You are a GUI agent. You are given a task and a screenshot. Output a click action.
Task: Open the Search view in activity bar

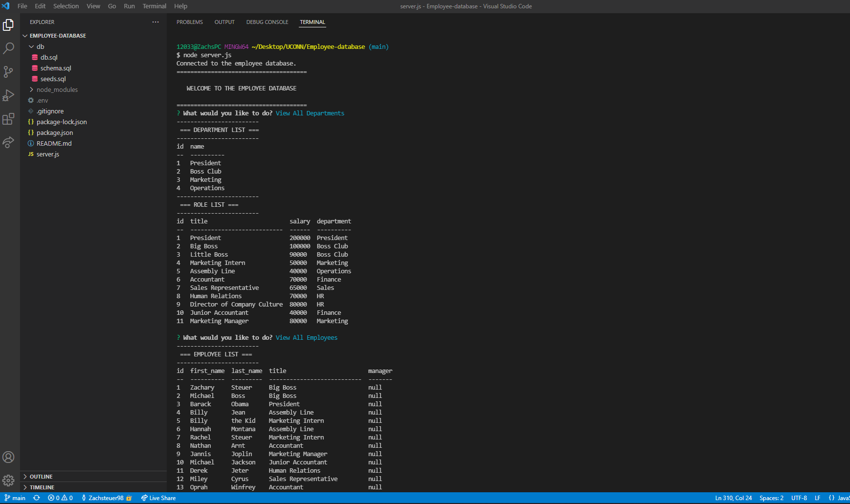pyautogui.click(x=8, y=48)
